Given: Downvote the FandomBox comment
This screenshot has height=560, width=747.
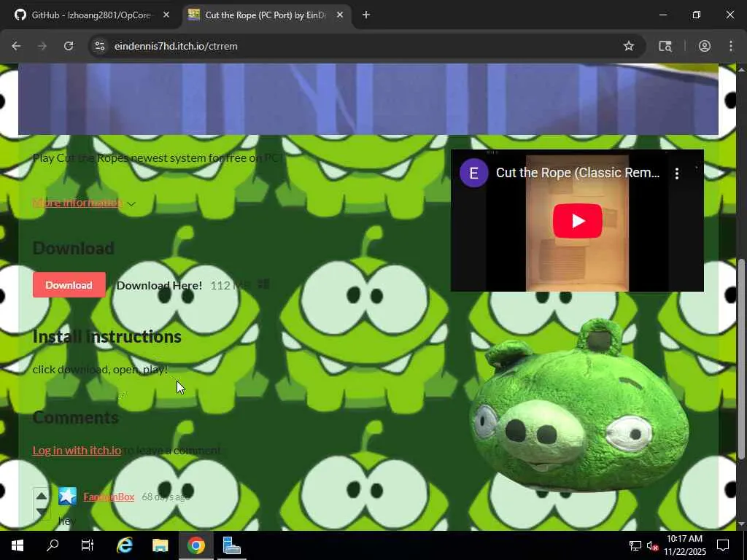Looking at the screenshot, I should click(42, 512).
